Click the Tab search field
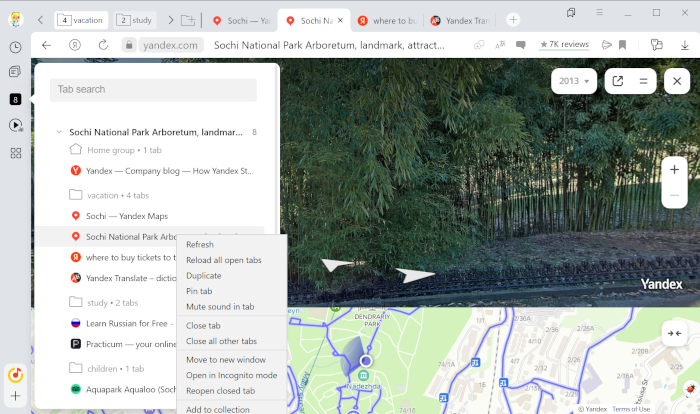Image resolution: width=700 pixels, height=414 pixels. (x=153, y=89)
